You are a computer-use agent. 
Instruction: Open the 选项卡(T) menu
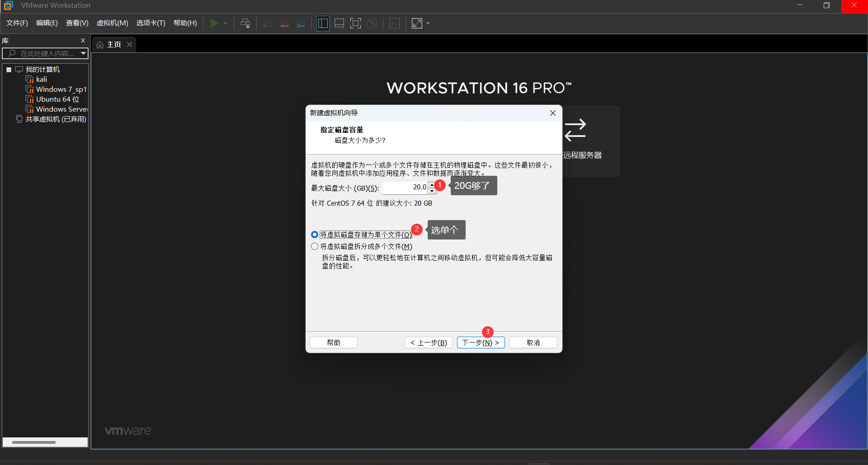pos(151,23)
